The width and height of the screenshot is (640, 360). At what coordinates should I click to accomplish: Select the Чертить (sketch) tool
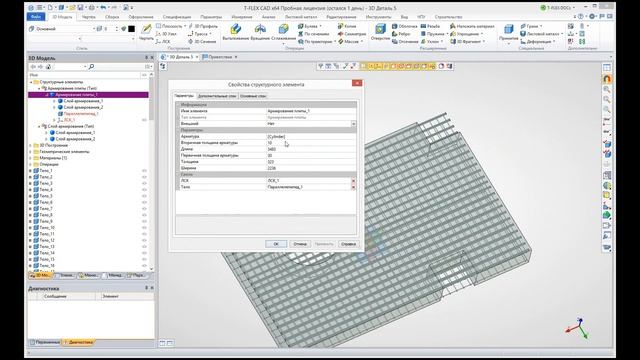(x=146, y=32)
